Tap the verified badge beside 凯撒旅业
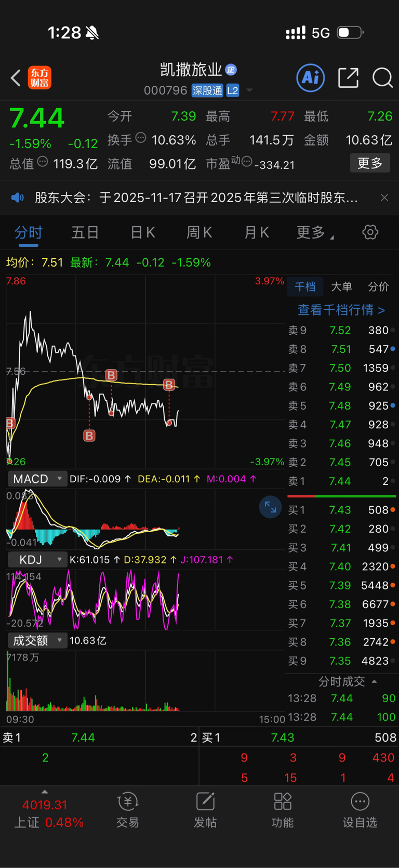399x868 pixels. [231, 70]
